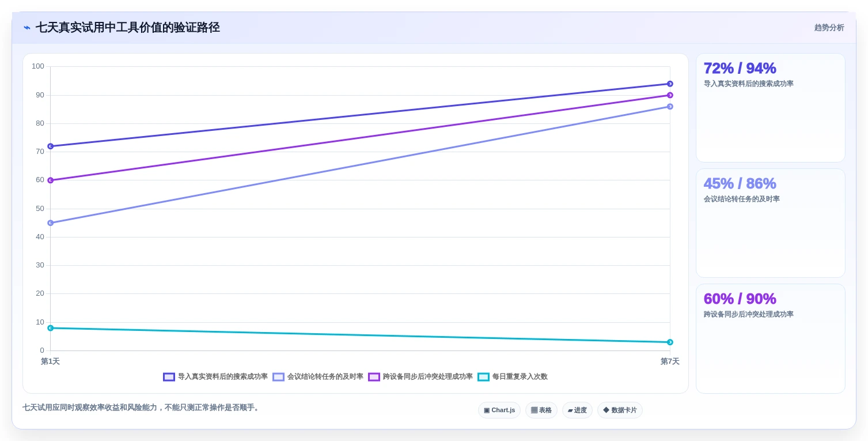This screenshot has width=868, height=441.
Task: Click legend text 导入真实资料后的搜索成功率
Action: point(222,377)
